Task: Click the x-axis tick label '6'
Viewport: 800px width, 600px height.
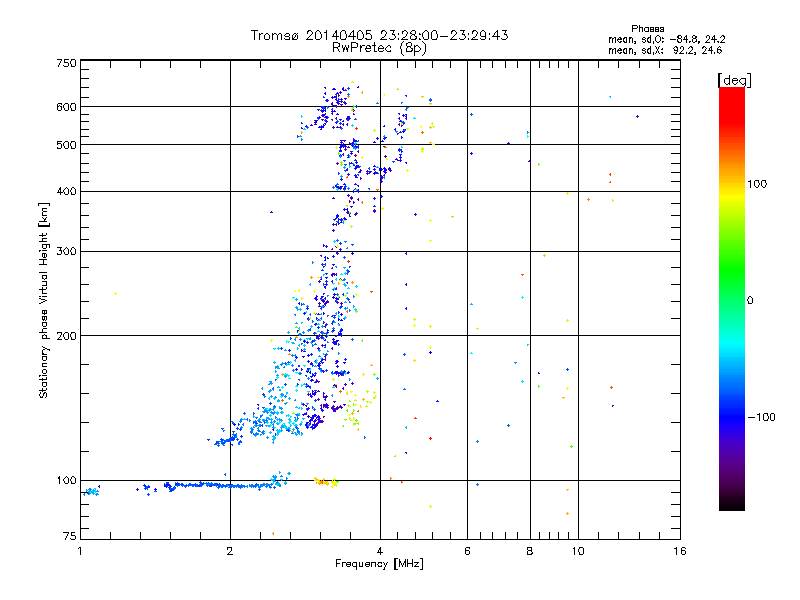Action: pyautogui.click(x=467, y=551)
